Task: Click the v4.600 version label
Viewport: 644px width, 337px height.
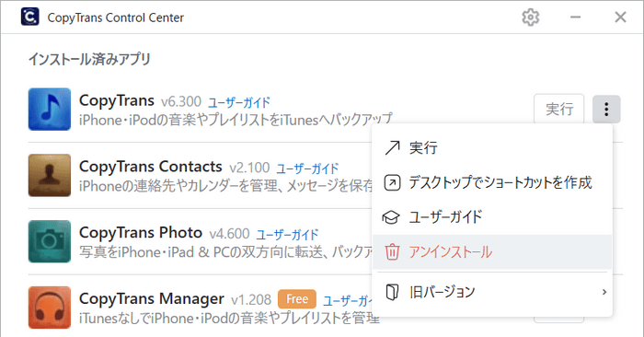Action: point(229,234)
